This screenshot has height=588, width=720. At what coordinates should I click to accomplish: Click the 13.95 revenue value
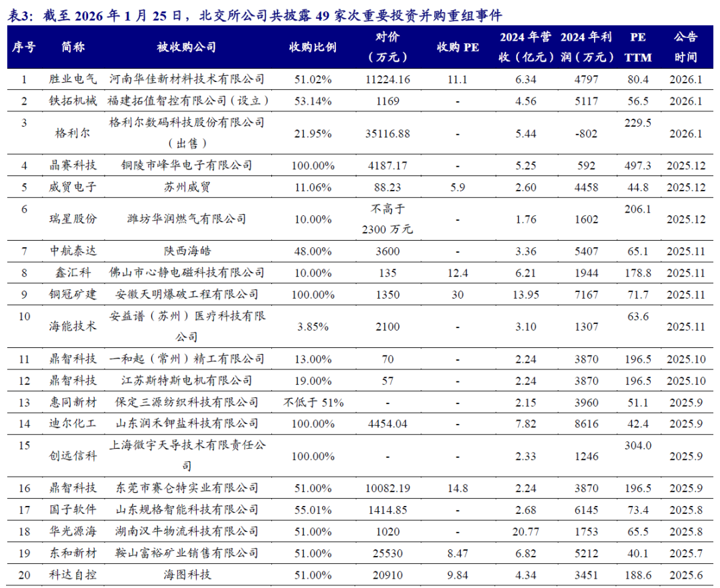[526, 294]
